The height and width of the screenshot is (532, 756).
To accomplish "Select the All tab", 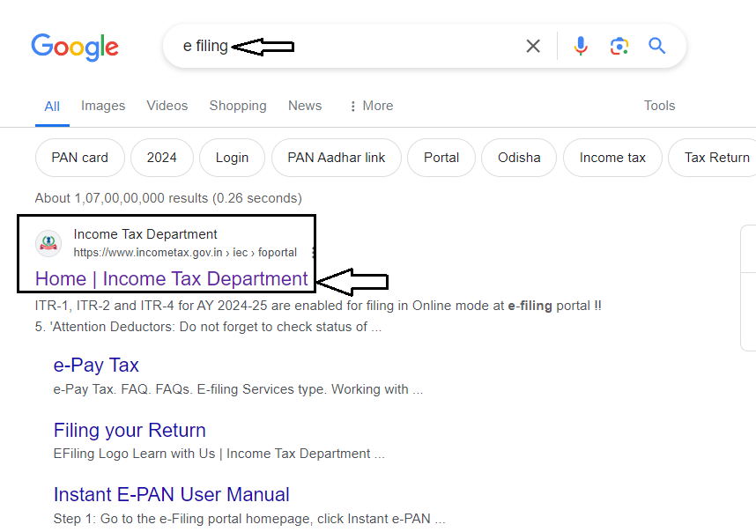I will (52, 107).
